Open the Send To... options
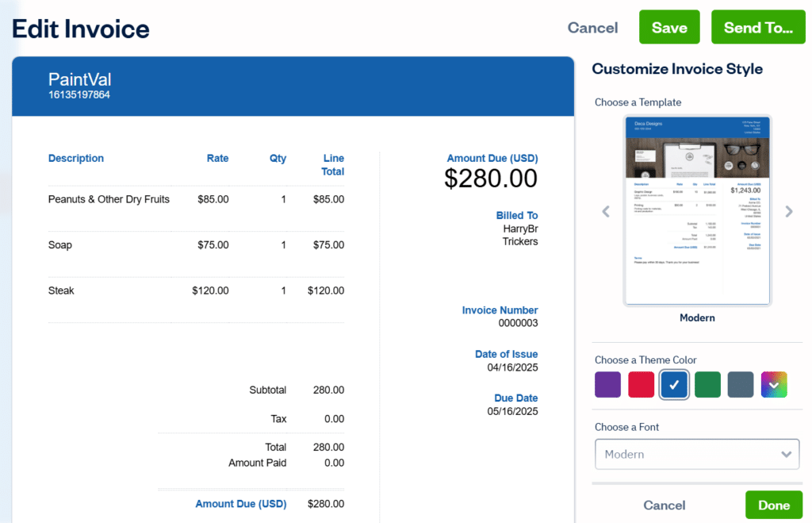The width and height of the screenshot is (812, 523). 758,27
